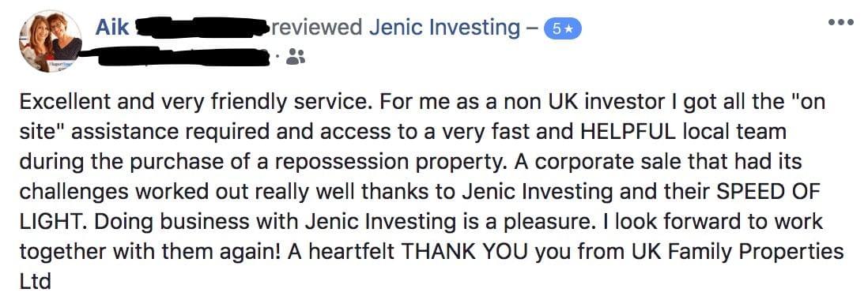Open the reviewer name Aik
868x300 pixels.
click(111, 27)
